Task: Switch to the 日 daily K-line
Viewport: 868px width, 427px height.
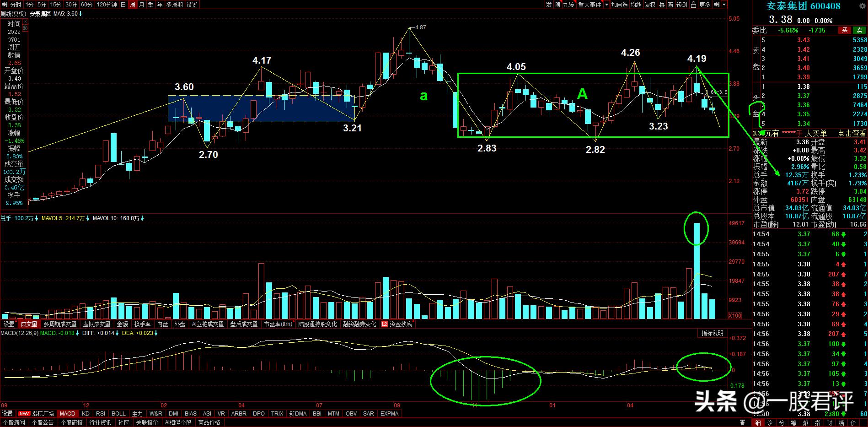Action: [123, 5]
